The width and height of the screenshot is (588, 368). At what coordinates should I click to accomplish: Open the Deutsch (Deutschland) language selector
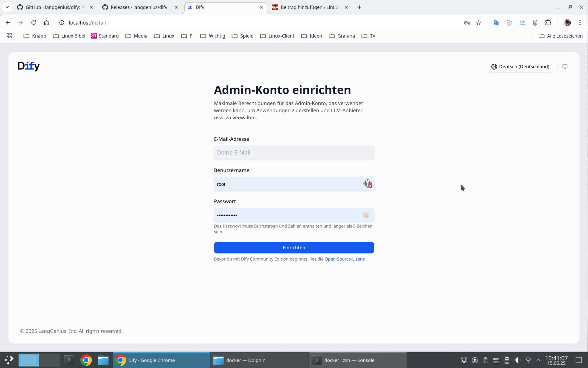click(x=520, y=67)
